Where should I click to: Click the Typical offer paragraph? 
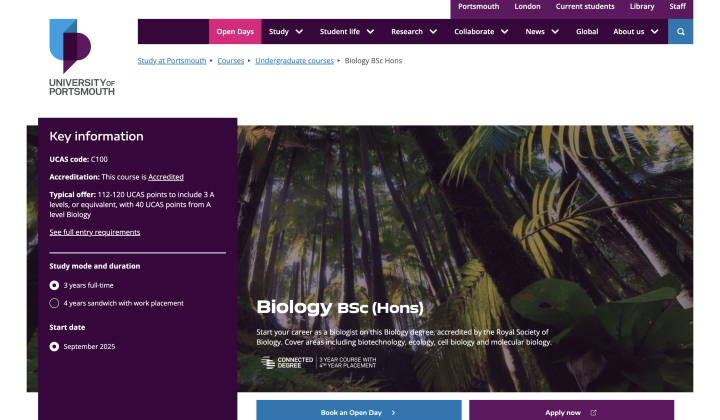click(x=132, y=205)
